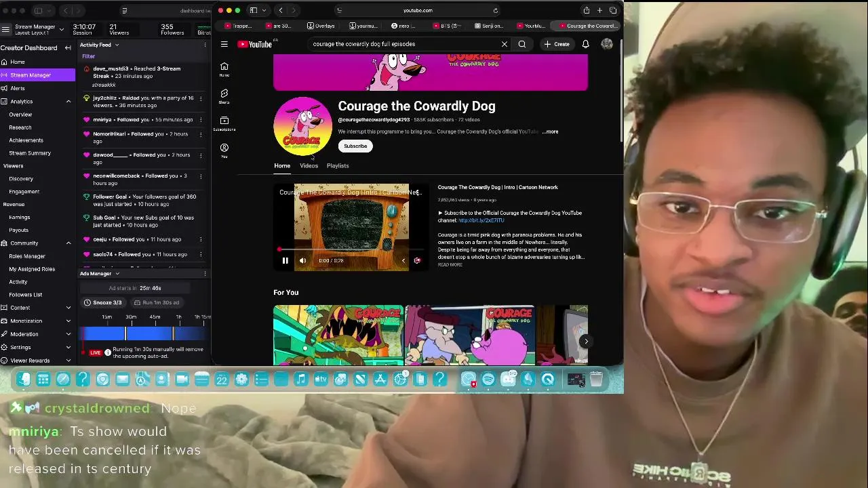Go back in the YouTube Safari window
This screenshot has height=488, width=868.
pyautogui.click(x=281, y=10)
